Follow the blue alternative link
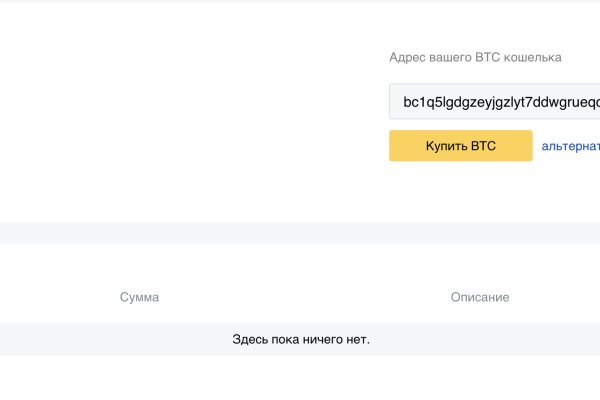Screen dimensions: 600x400 (x=570, y=146)
